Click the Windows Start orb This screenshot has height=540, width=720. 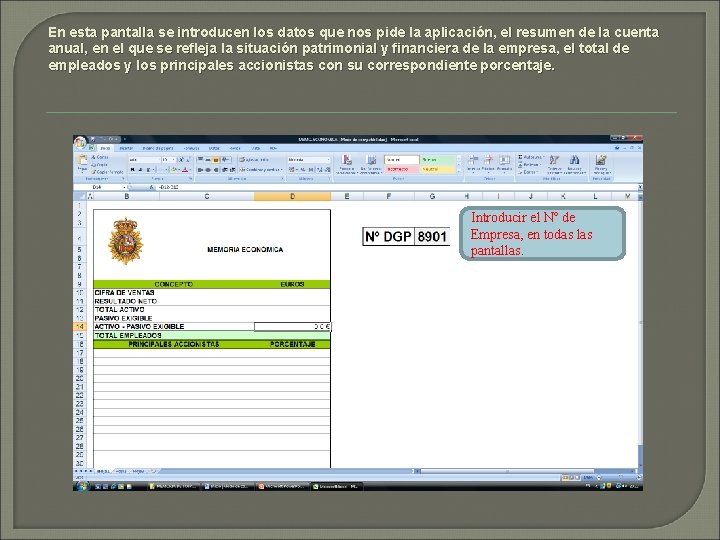(82, 486)
